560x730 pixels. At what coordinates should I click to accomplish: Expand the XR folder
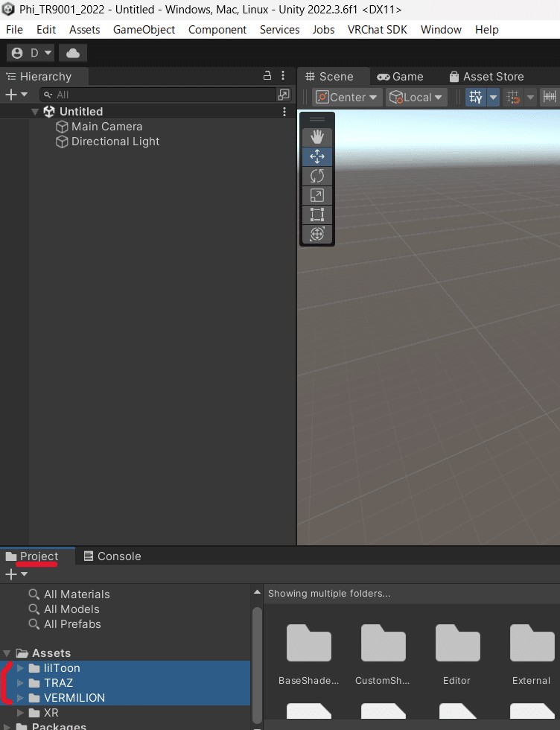click(x=20, y=713)
